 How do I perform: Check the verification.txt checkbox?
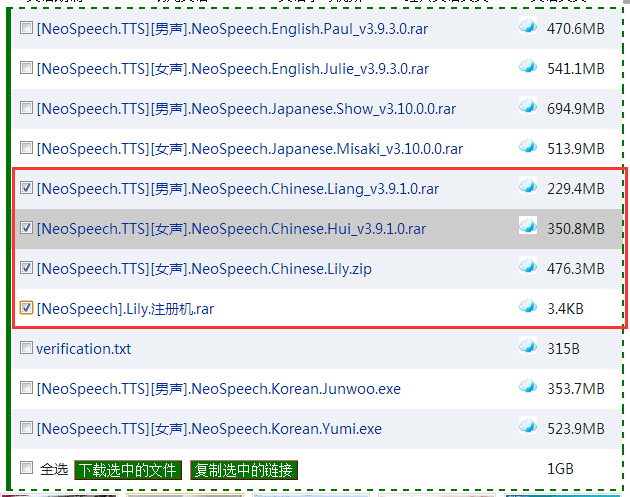pyautogui.click(x=27, y=348)
